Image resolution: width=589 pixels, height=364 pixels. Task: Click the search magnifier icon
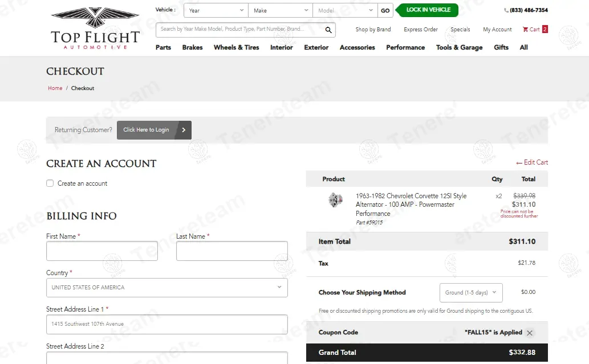328,30
